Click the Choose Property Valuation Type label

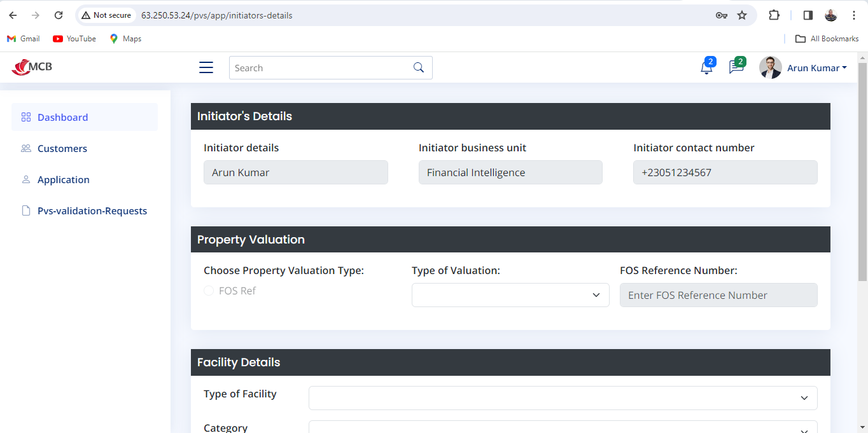pos(284,270)
